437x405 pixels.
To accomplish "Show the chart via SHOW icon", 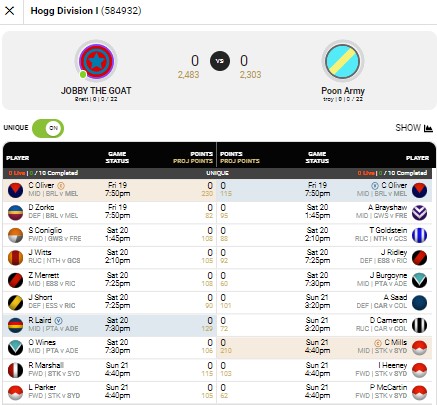I will pyautogui.click(x=428, y=128).
